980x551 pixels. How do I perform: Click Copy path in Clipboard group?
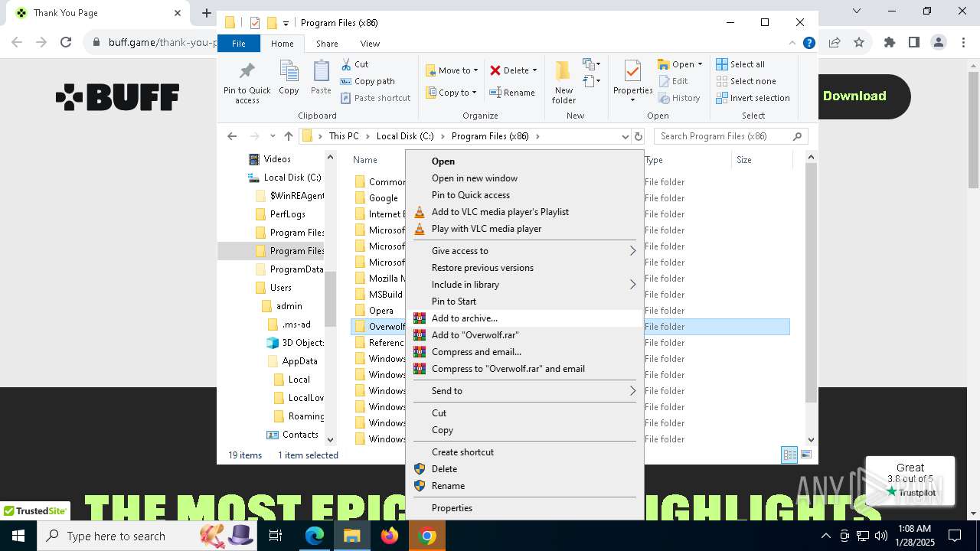367,81
